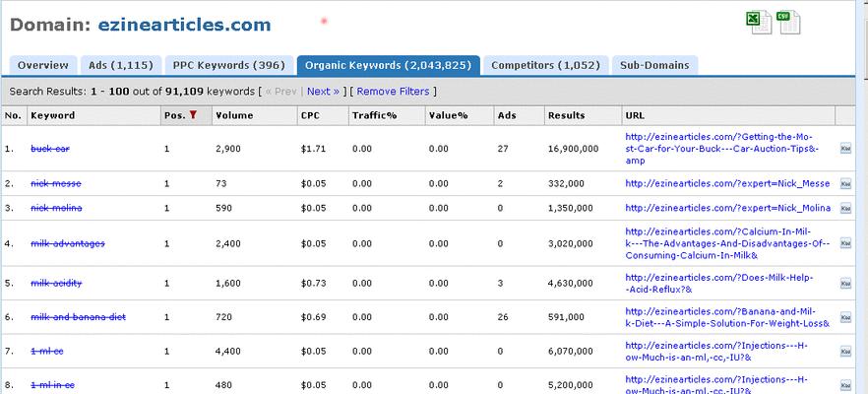Select volume value 4,400
868x394 pixels.
tap(228, 352)
